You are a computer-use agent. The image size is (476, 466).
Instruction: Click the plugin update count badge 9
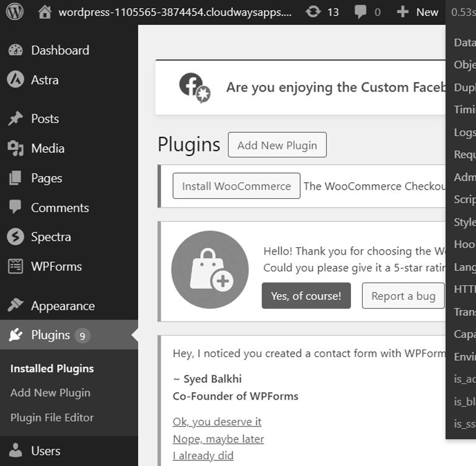(82, 336)
